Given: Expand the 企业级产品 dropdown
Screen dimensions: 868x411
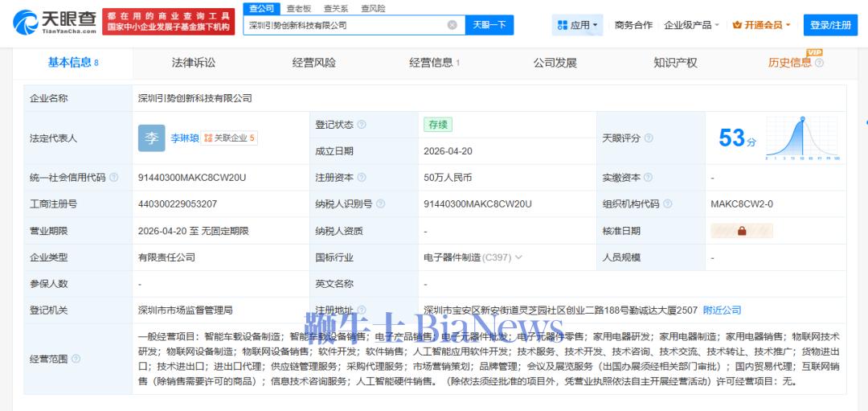Looking at the screenshot, I should [x=716, y=25].
